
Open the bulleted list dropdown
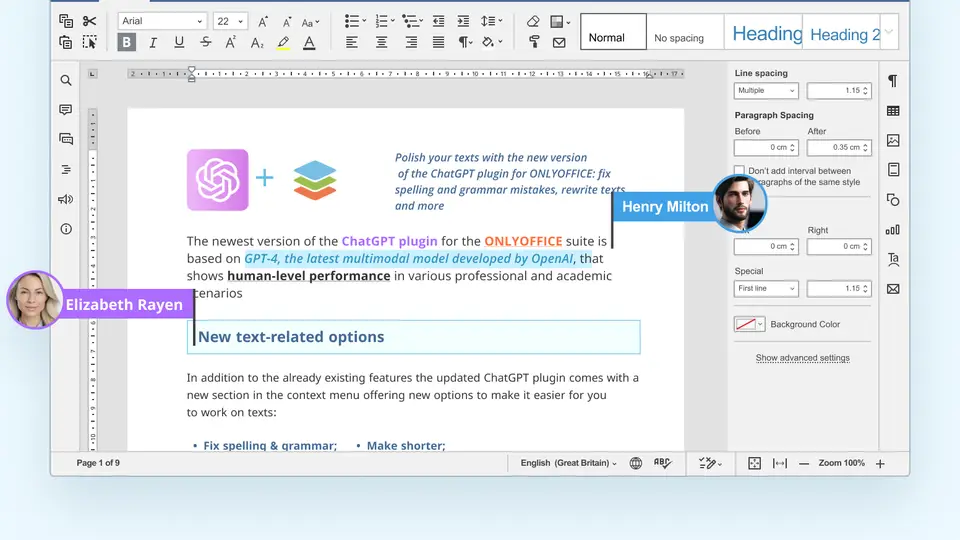click(x=355, y=21)
